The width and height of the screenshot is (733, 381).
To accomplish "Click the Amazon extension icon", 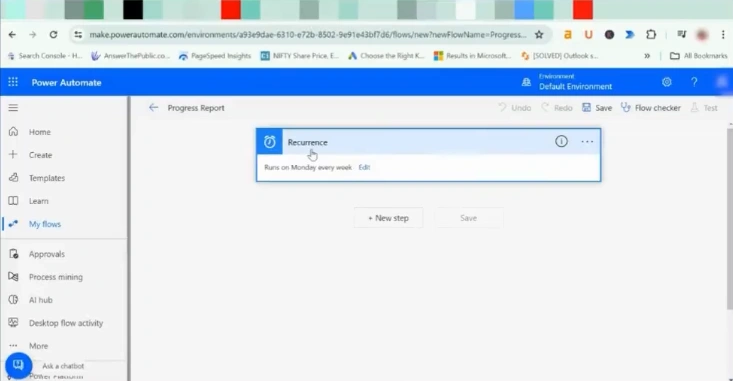I will [x=568, y=35].
